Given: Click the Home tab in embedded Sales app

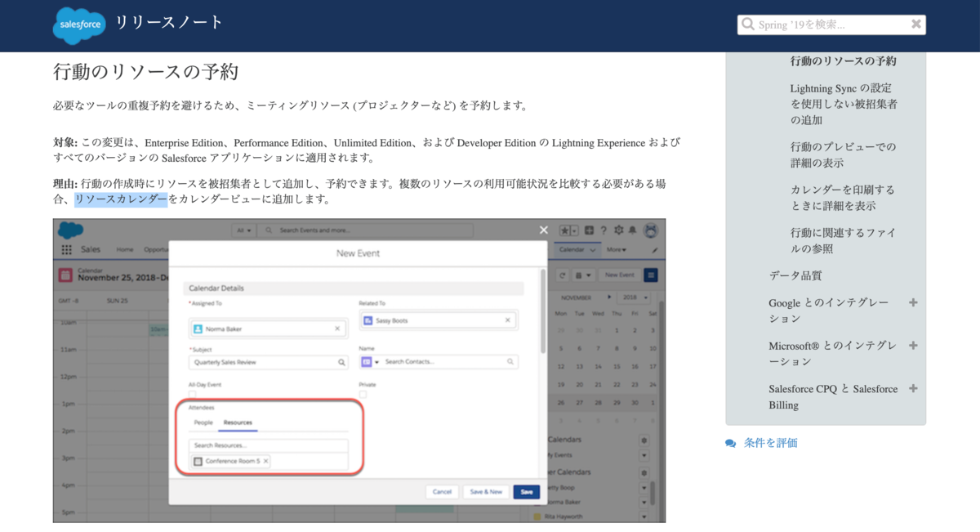Looking at the screenshot, I should tap(125, 249).
